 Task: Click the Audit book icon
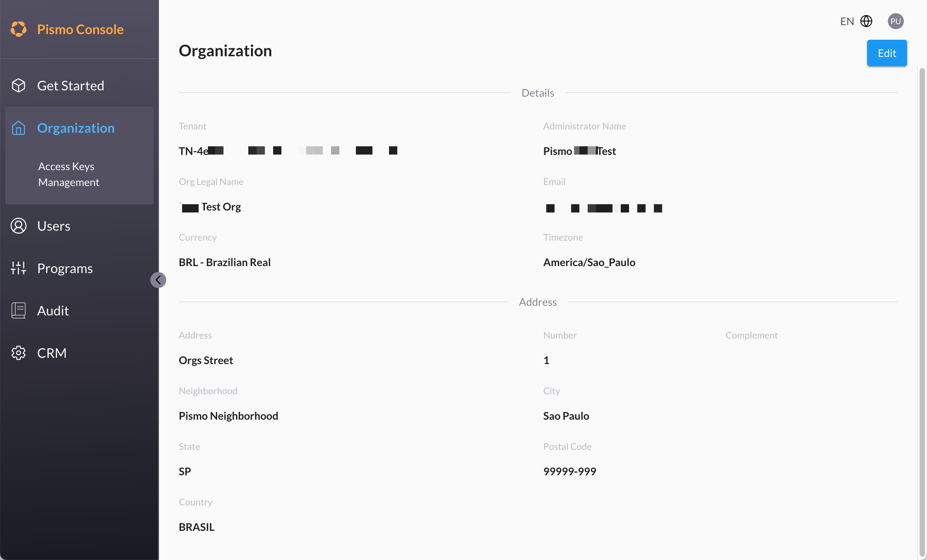19,311
